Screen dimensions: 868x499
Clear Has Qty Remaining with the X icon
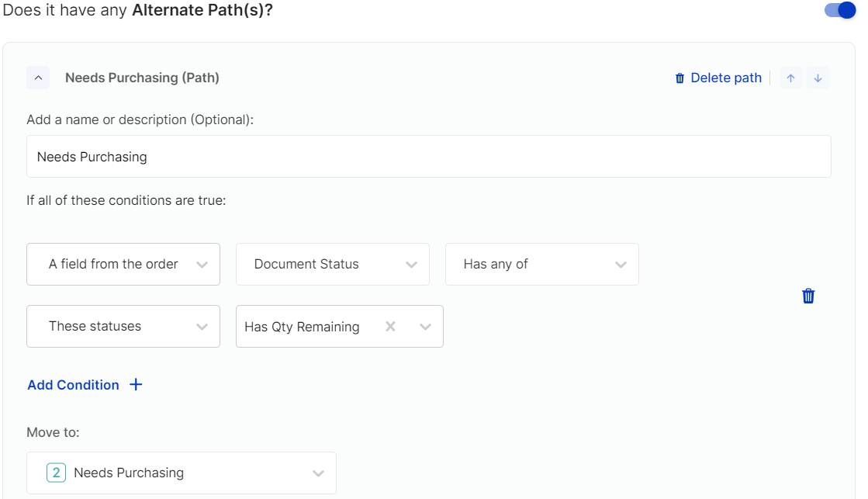click(x=391, y=327)
